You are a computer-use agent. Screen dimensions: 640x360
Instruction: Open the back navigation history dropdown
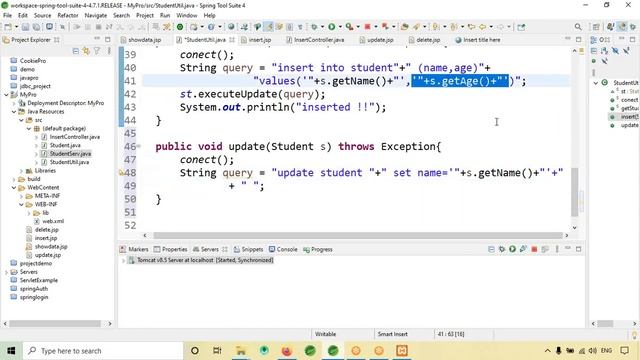tap(490, 27)
